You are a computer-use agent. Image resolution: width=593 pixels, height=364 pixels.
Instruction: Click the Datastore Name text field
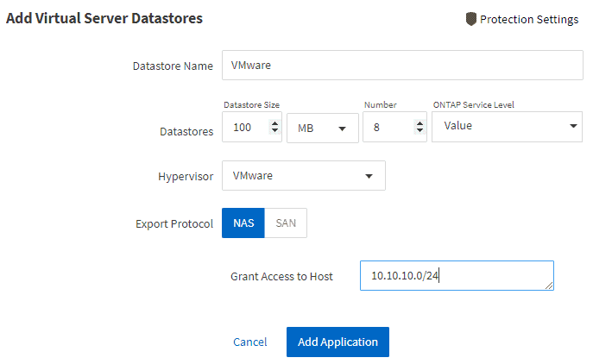pos(402,66)
